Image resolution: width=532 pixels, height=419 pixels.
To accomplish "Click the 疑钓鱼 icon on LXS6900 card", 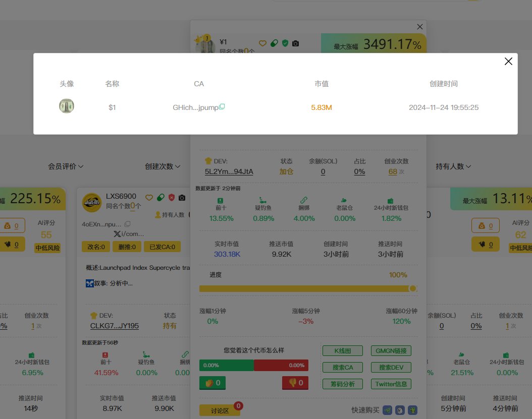I will (x=146, y=354).
